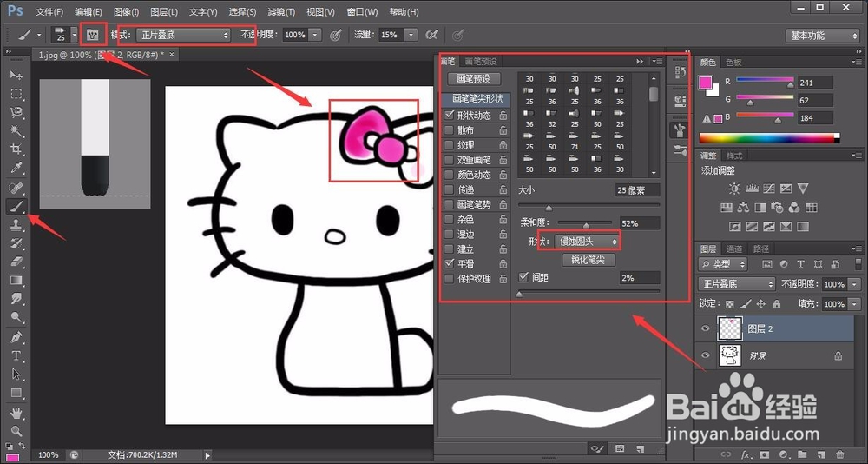868x464 pixels.
Task: Switch to the 画笔预设 tab
Action: [x=481, y=61]
